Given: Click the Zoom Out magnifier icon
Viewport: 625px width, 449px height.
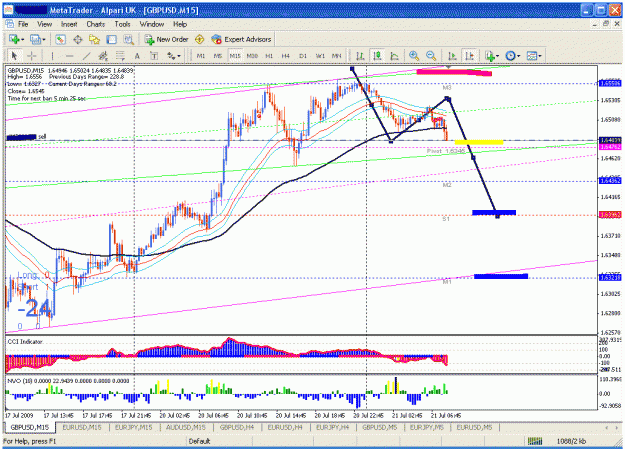Looking at the screenshot, I should (431, 56).
